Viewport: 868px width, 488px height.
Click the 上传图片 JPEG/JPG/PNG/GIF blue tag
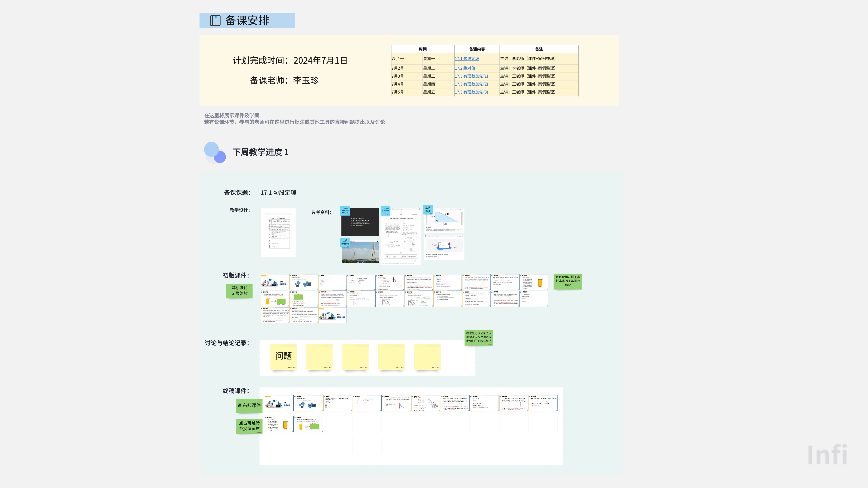point(345,211)
